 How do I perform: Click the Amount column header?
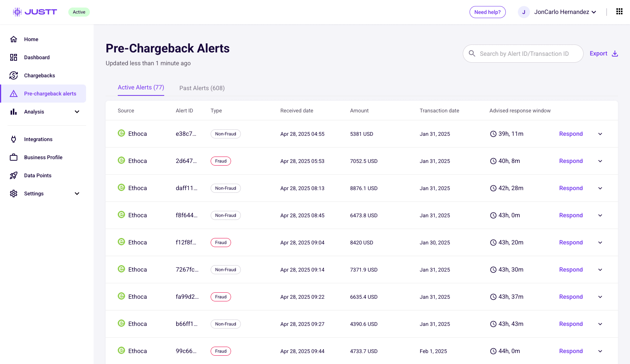(x=359, y=111)
